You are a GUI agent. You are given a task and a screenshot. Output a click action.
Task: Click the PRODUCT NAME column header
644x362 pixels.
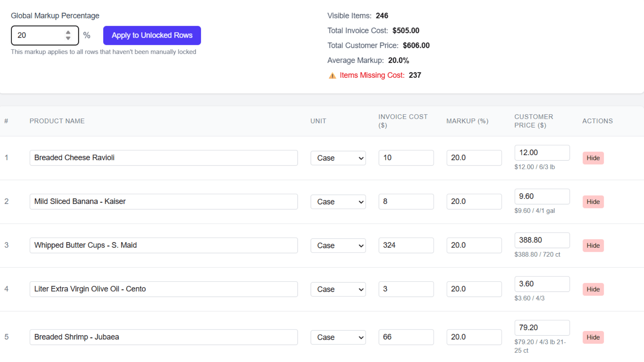pyautogui.click(x=57, y=121)
